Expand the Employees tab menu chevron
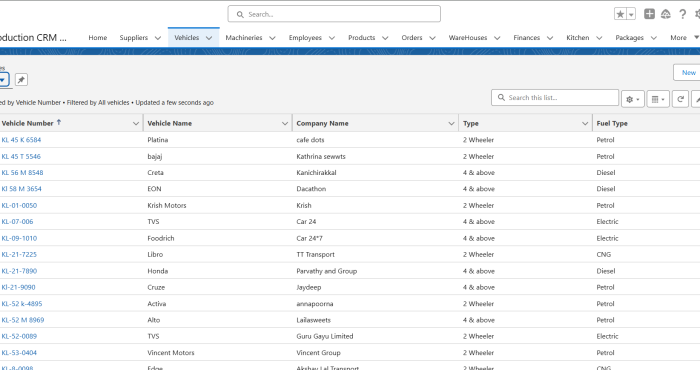700x370 pixels. 332,38
